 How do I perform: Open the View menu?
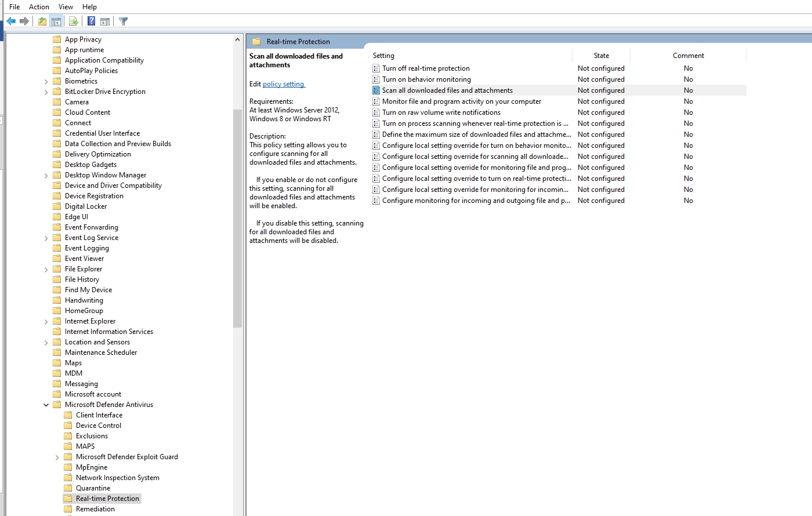(x=66, y=6)
